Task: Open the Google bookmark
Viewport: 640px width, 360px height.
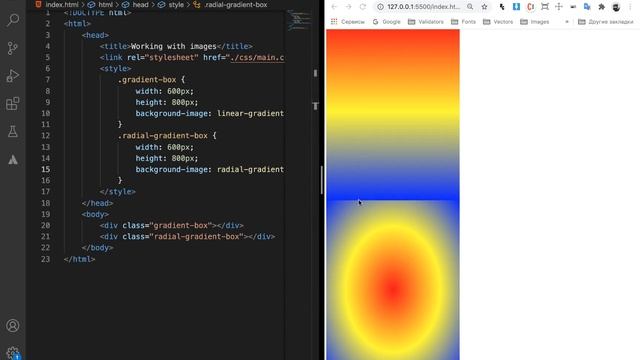Action: pos(387,22)
